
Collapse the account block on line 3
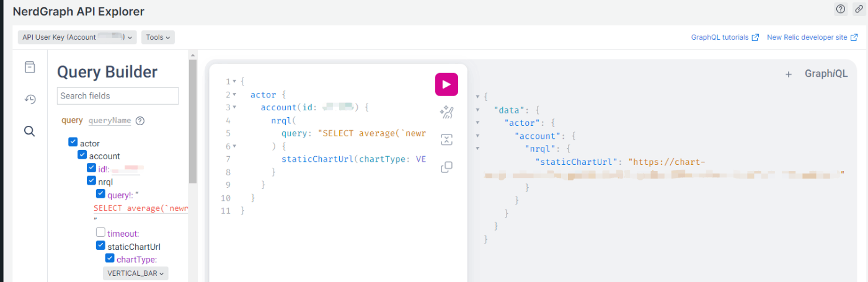[x=234, y=108]
